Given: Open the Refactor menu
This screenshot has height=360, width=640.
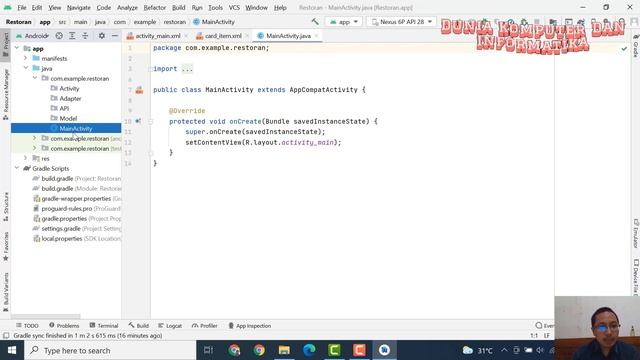Looking at the screenshot, I should point(154,8).
